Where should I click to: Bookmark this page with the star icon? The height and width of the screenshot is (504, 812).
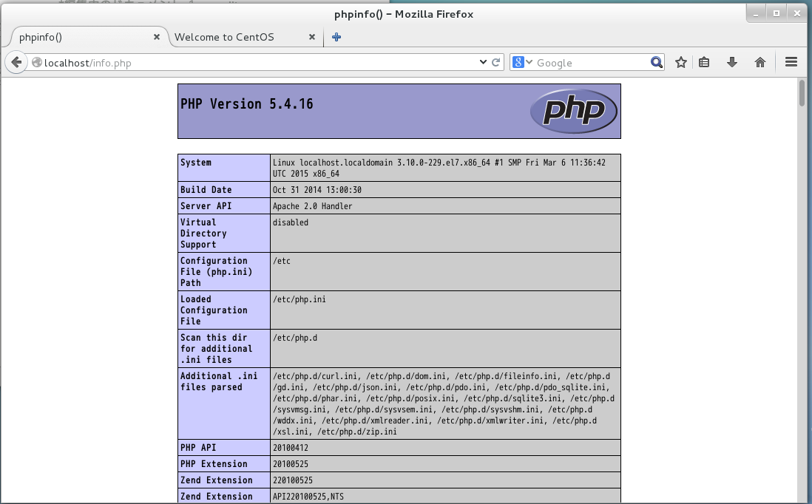680,62
